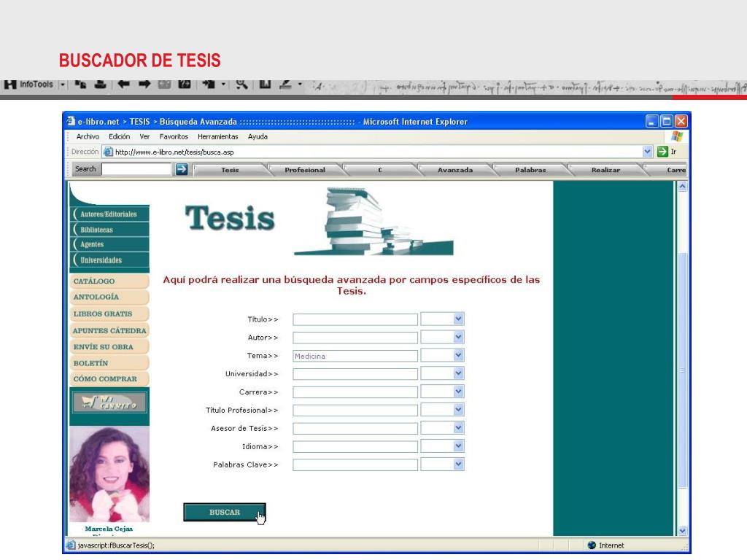This screenshot has width=747, height=560.
Task: Click the green Ir go arrow
Action: coord(662,152)
